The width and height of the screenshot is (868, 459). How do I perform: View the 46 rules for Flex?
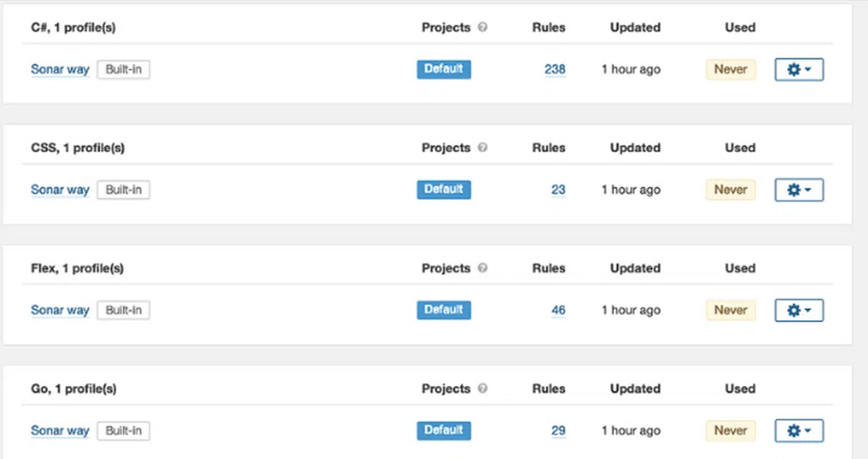point(558,310)
